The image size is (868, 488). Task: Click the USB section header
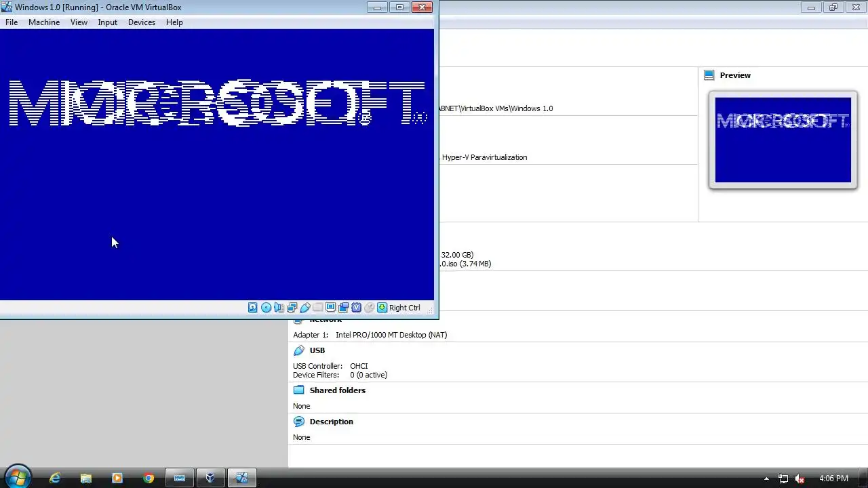tap(317, 350)
